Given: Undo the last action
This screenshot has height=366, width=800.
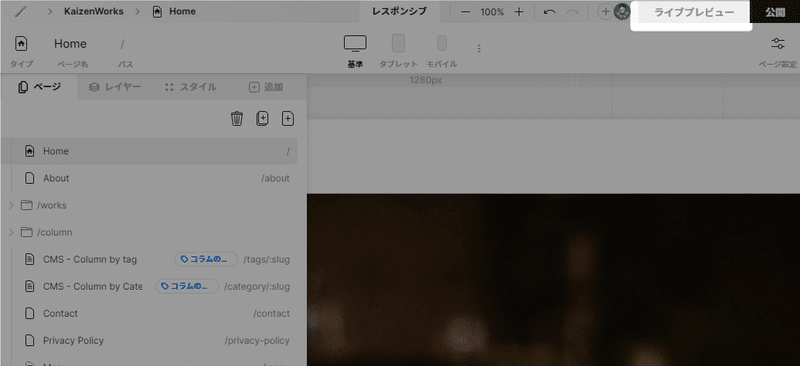Looking at the screenshot, I should (549, 12).
